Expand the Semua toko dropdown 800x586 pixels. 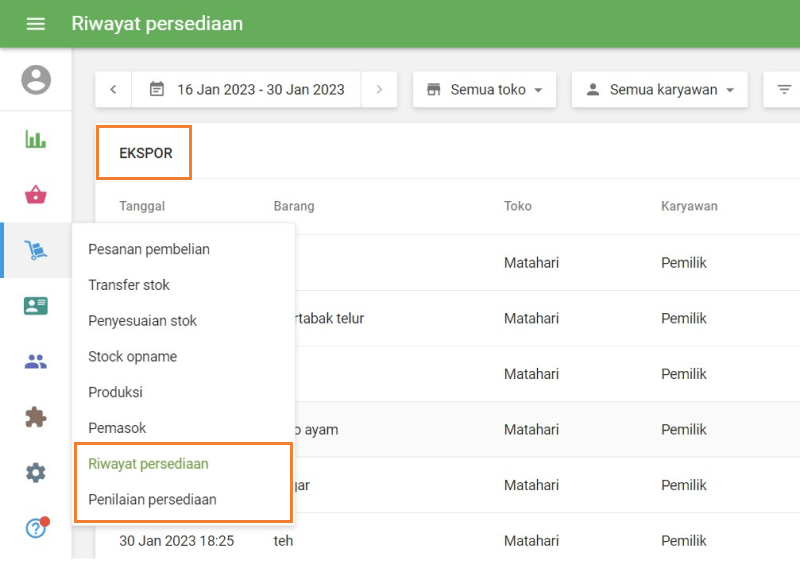(484, 89)
